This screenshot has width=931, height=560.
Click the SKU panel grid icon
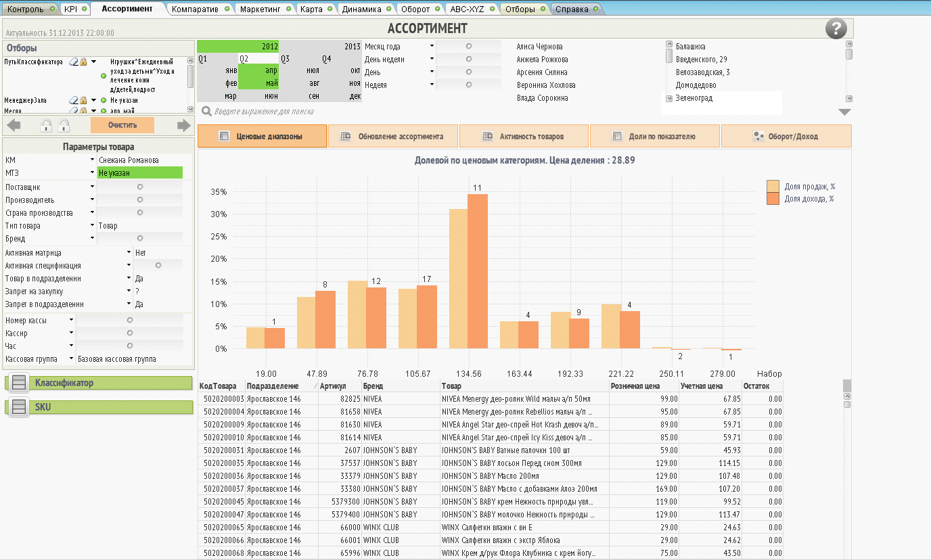coord(20,407)
